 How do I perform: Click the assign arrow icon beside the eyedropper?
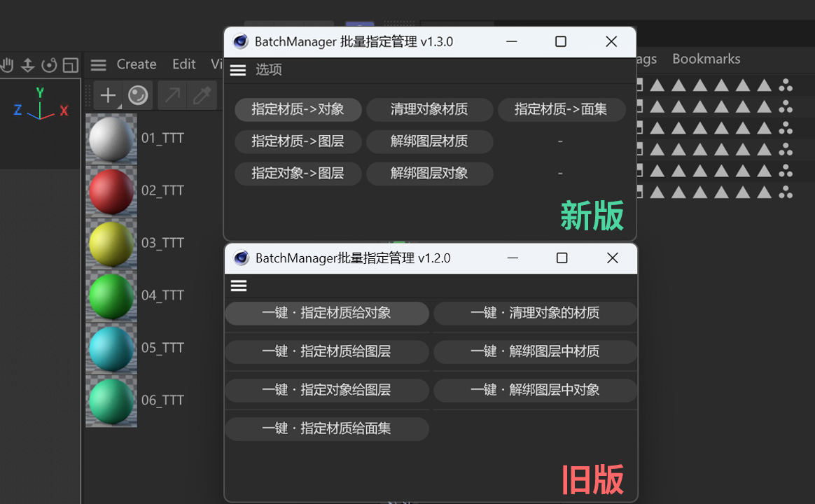pyautogui.click(x=172, y=94)
